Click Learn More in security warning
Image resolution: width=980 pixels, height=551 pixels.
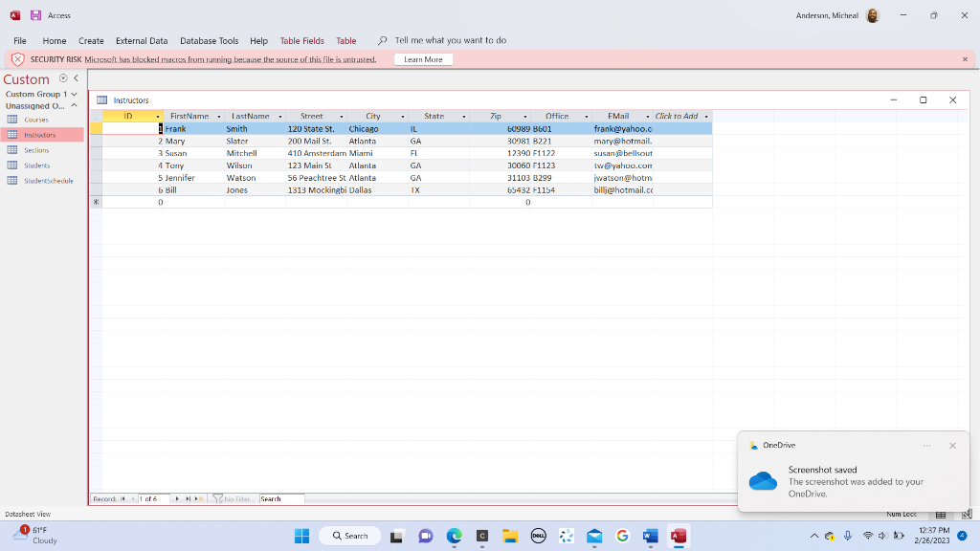click(x=423, y=59)
